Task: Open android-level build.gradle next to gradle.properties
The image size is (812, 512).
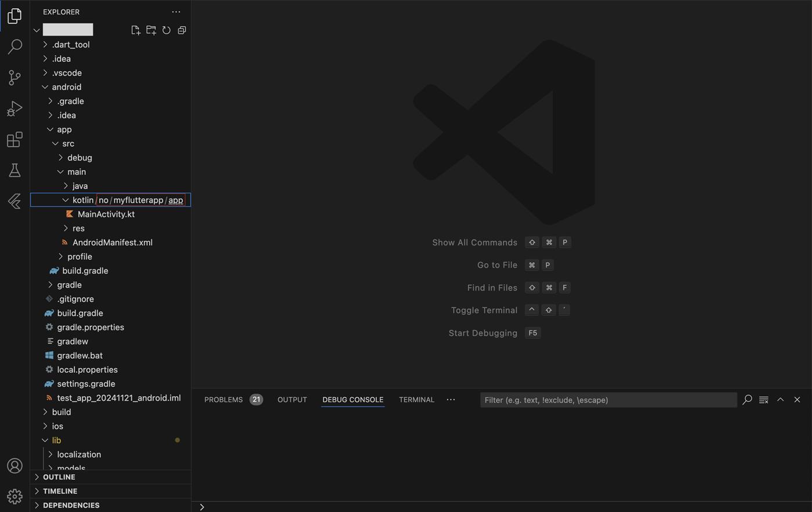Action: coord(80,313)
